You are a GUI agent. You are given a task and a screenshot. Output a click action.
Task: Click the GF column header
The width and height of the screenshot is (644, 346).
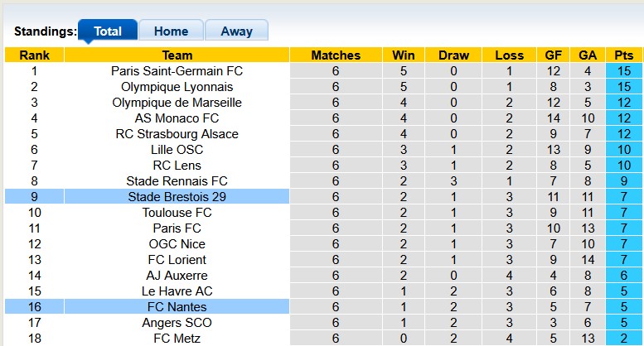554,55
